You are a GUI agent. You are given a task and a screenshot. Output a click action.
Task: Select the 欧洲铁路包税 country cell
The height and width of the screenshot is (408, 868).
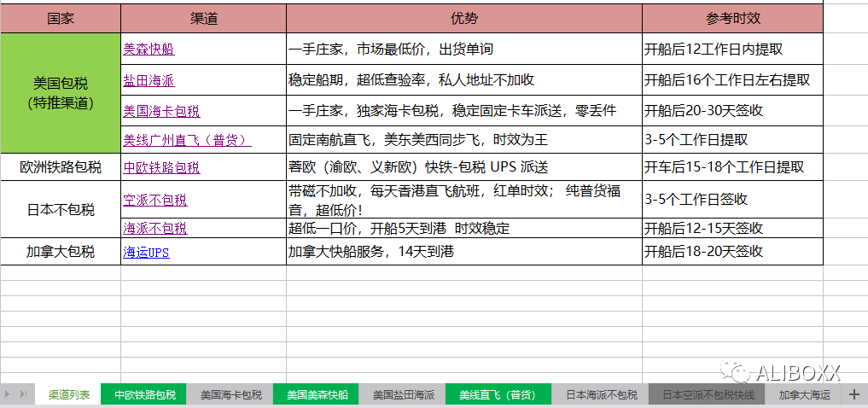tap(61, 167)
